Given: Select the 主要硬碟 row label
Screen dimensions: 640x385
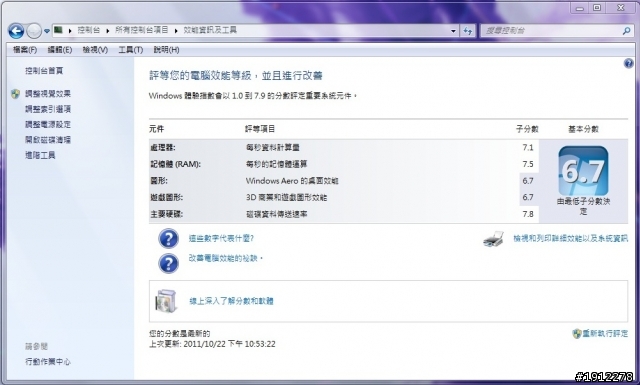Looking at the screenshot, I should pyautogui.click(x=166, y=214).
